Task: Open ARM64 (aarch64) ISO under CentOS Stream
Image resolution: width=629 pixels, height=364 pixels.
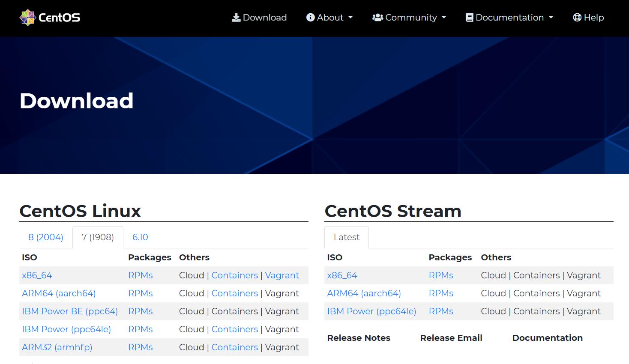Action: click(x=364, y=293)
